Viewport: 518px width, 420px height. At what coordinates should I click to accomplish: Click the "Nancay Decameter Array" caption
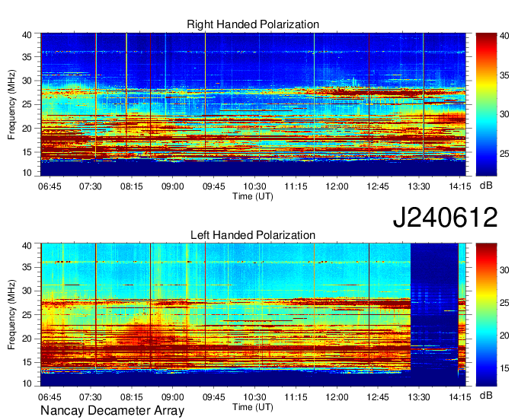click(112, 411)
